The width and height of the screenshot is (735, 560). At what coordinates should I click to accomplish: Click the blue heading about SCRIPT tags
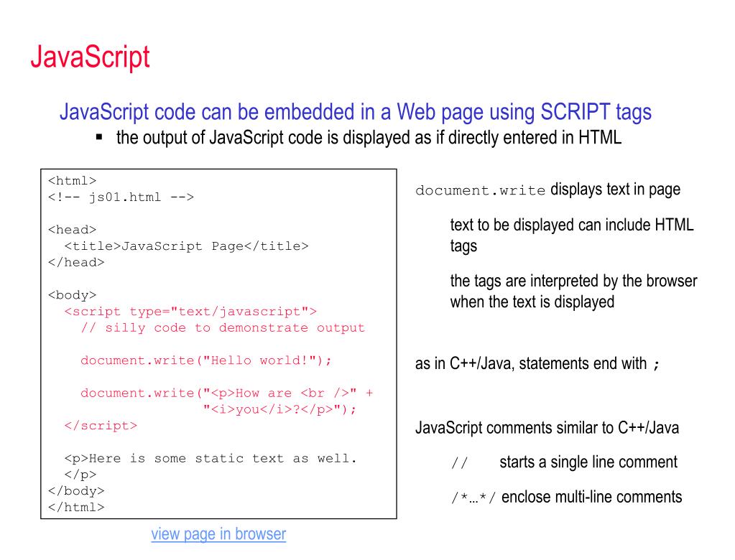[356, 112]
